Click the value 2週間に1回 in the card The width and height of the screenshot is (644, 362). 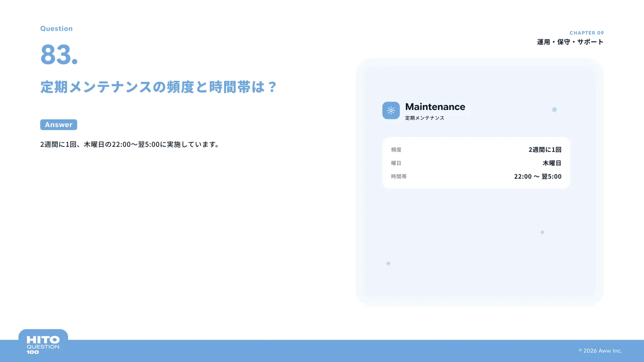click(x=545, y=150)
